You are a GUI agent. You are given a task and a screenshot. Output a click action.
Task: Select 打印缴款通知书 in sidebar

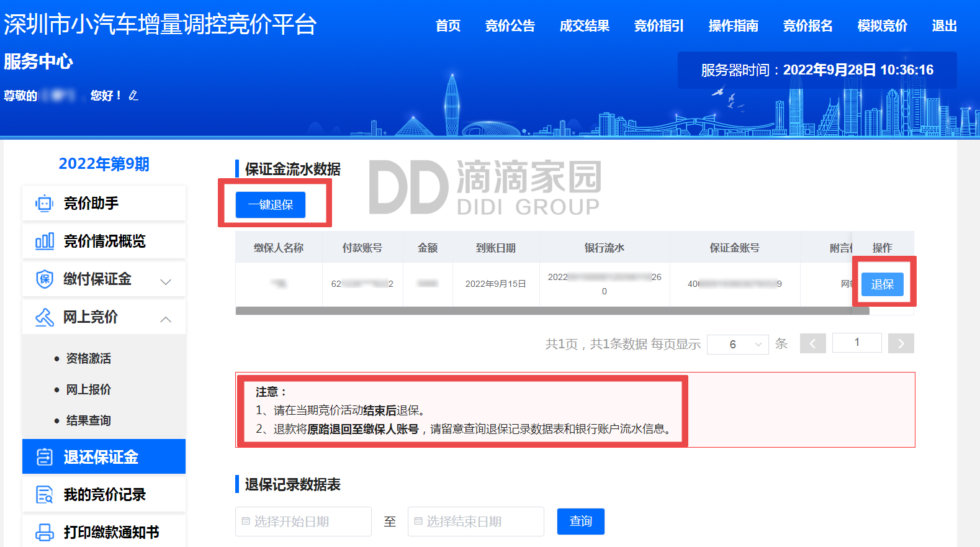104,531
